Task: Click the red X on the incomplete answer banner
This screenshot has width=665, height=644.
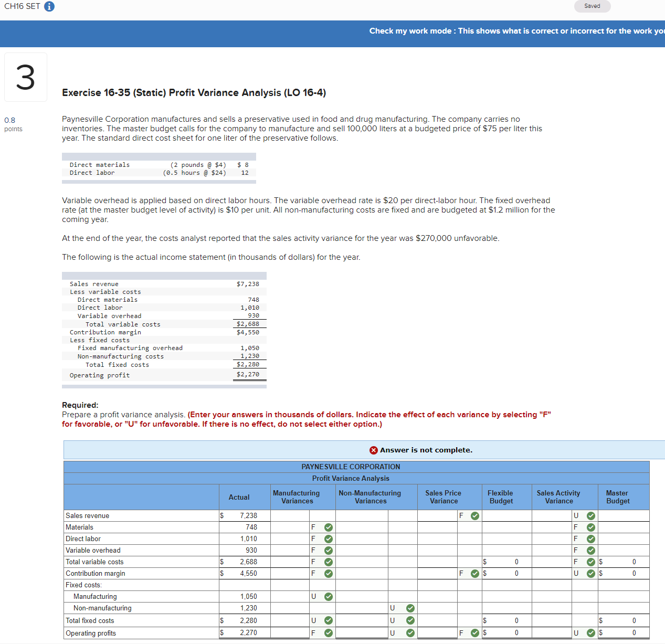Action: (x=373, y=450)
